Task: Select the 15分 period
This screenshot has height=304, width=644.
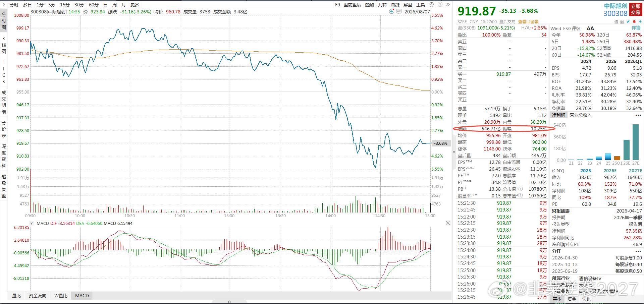Action: click(65, 5)
